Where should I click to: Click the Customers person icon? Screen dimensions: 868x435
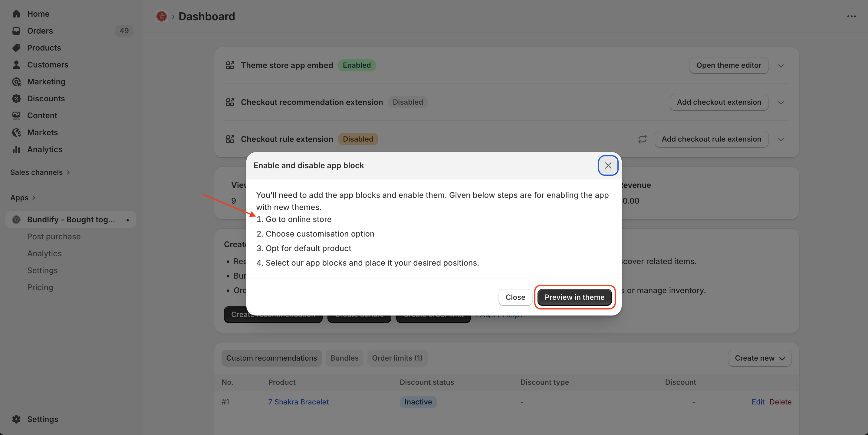[x=16, y=65]
